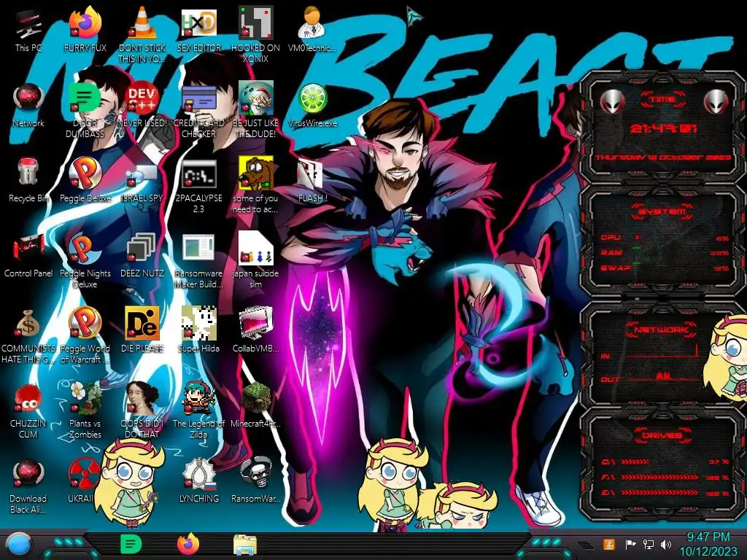The height and width of the screenshot is (560, 747).
Task: Open the green app pinned on taskbar
Action: tap(131, 544)
